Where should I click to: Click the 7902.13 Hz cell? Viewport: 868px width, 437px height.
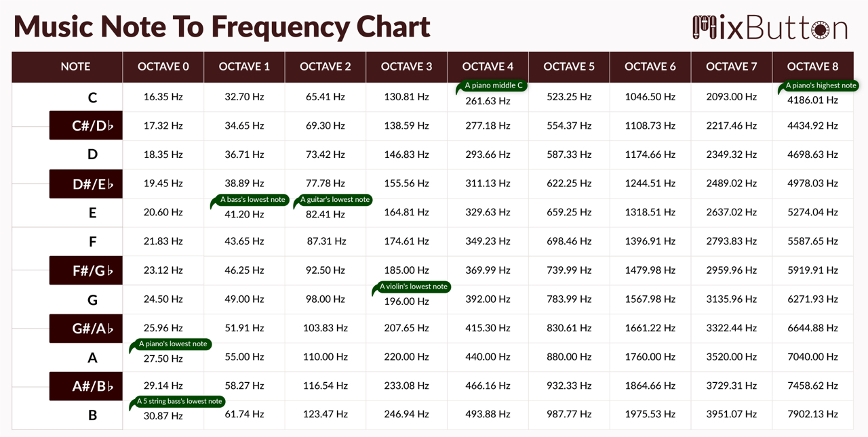[812, 415]
